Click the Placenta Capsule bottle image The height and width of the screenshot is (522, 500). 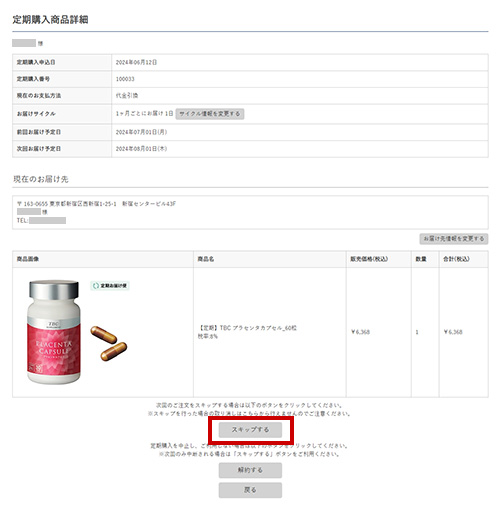tap(54, 332)
